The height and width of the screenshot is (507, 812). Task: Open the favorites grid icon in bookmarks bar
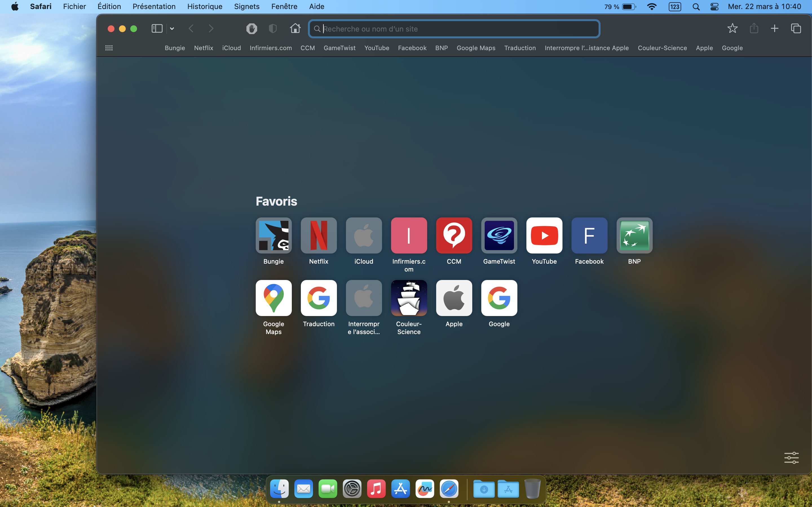tap(109, 48)
